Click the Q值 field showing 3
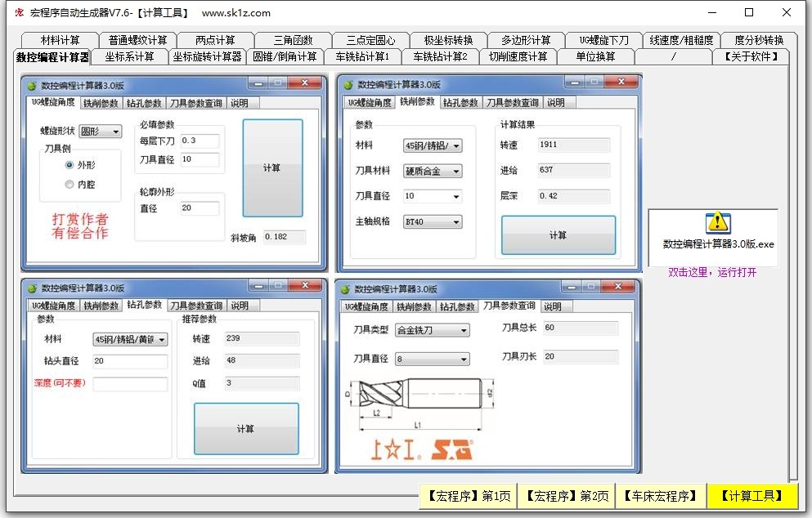 tap(262, 383)
